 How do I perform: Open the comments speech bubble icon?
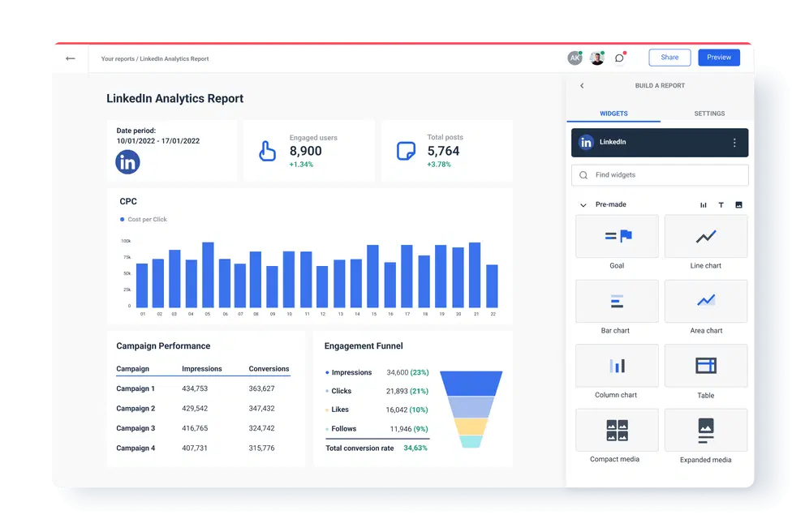coord(620,58)
